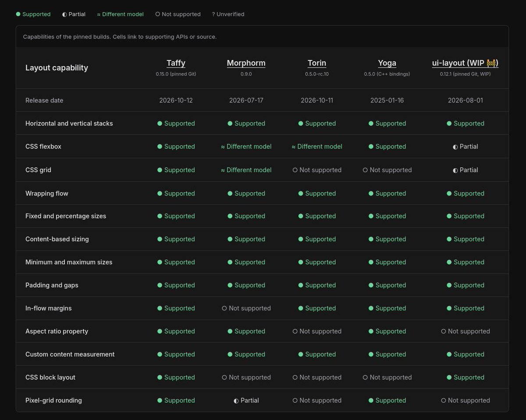Click the CSS flexbox row label
The width and height of the screenshot is (526, 420).
click(43, 147)
